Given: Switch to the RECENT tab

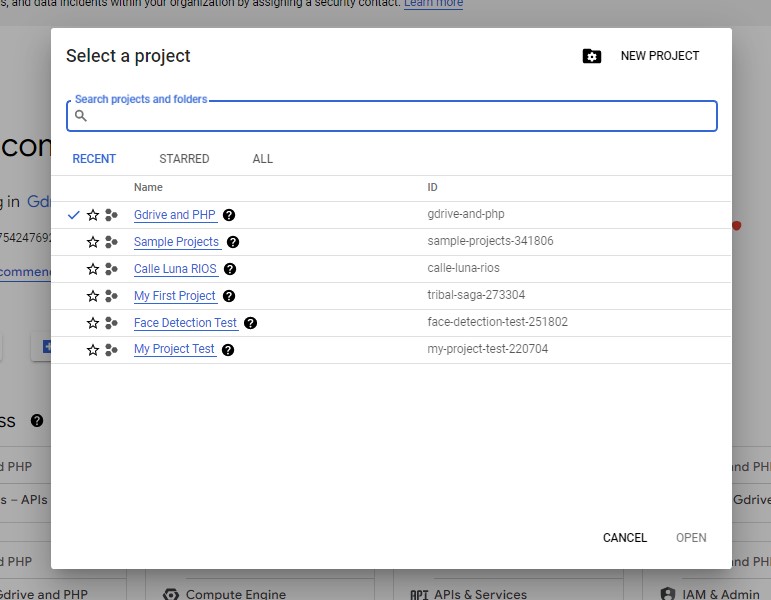Looking at the screenshot, I should click(x=94, y=159).
